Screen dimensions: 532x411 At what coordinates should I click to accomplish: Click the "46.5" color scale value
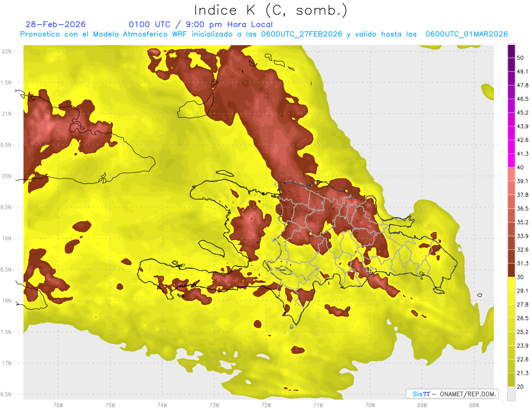click(x=522, y=99)
